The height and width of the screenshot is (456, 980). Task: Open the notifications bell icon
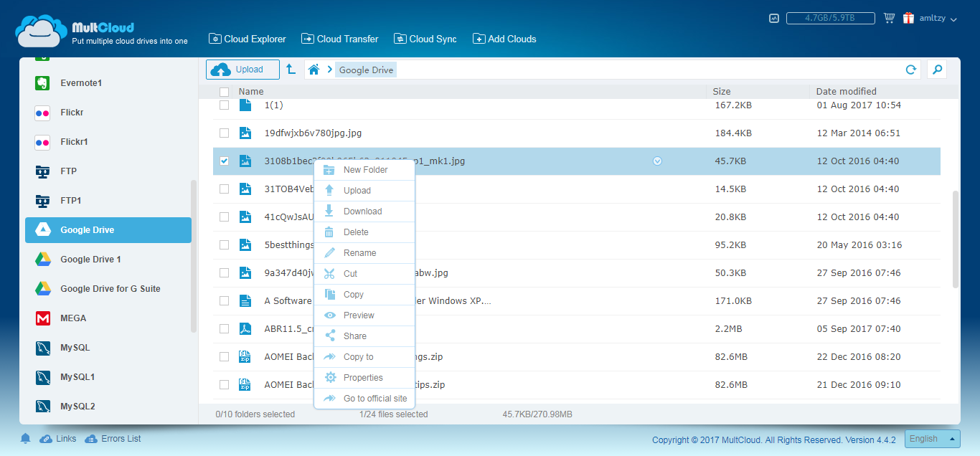coord(26,439)
